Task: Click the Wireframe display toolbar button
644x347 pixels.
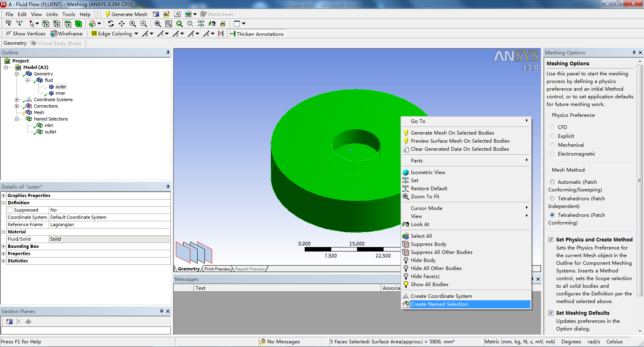Action: click(x=66, y=34)
